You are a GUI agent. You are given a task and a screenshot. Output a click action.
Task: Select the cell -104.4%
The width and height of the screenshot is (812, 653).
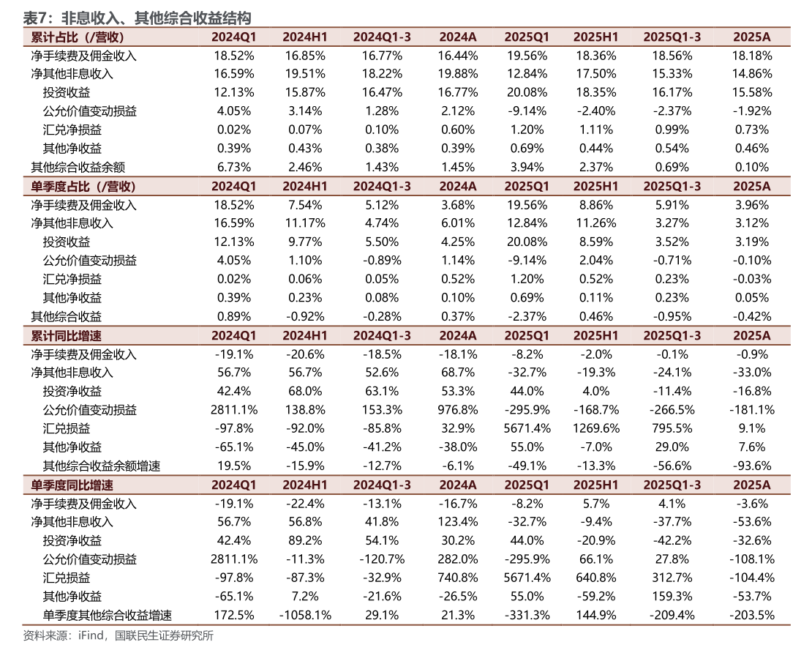point(752,578)
